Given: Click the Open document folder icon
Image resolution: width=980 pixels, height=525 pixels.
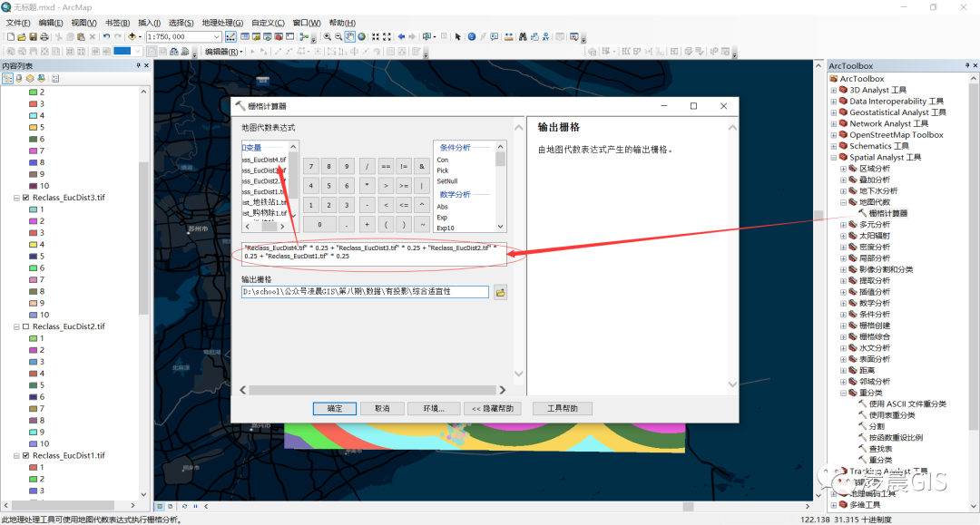Looking at the screenshot, I should coord(22,37).
